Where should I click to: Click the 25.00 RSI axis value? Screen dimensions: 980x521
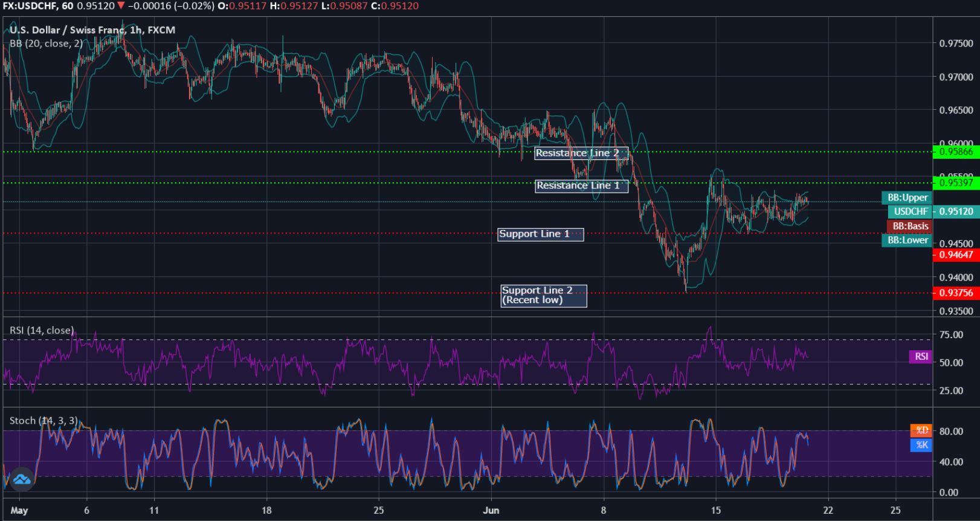(x=952, y=391)
